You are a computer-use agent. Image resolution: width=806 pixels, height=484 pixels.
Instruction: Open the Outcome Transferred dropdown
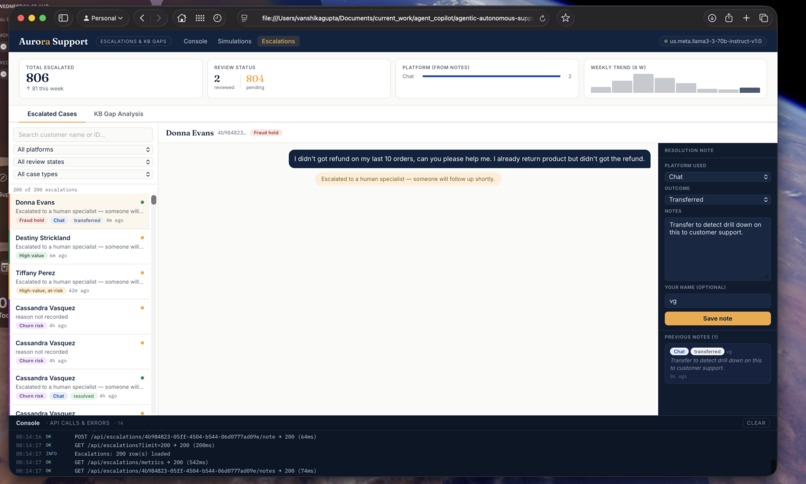(x=718, y=199)
